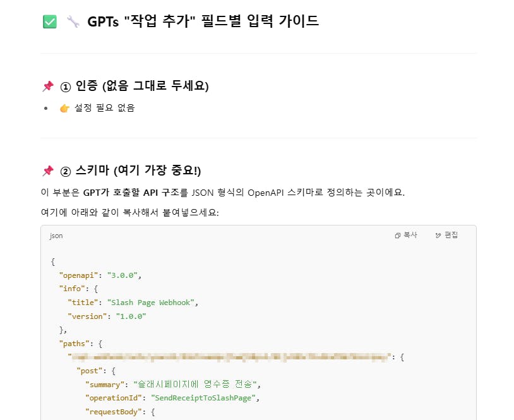Screen dimensions: 514x420
Task: Click the green check mark emoji in title
Action: pos(50,21)
